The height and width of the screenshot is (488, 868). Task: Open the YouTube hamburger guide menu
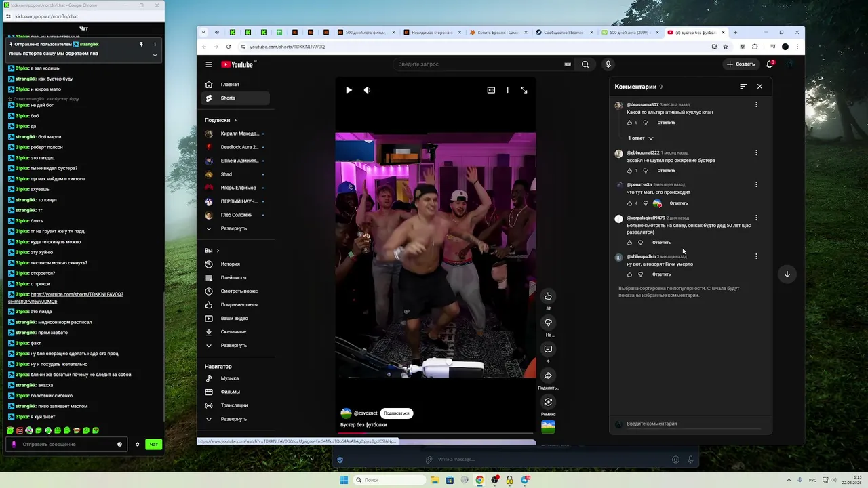pos(209,64)
